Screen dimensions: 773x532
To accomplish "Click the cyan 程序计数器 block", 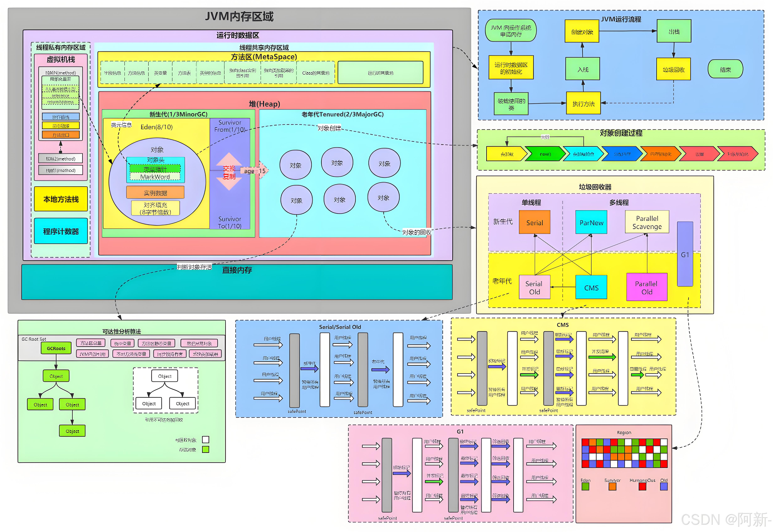I will tap(61, 231).
